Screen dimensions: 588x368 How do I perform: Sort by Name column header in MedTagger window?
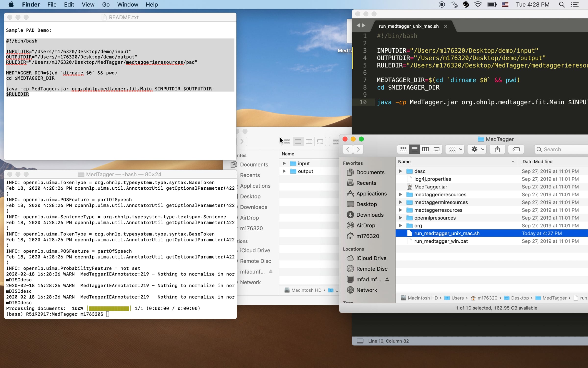[x=457, y=161]
